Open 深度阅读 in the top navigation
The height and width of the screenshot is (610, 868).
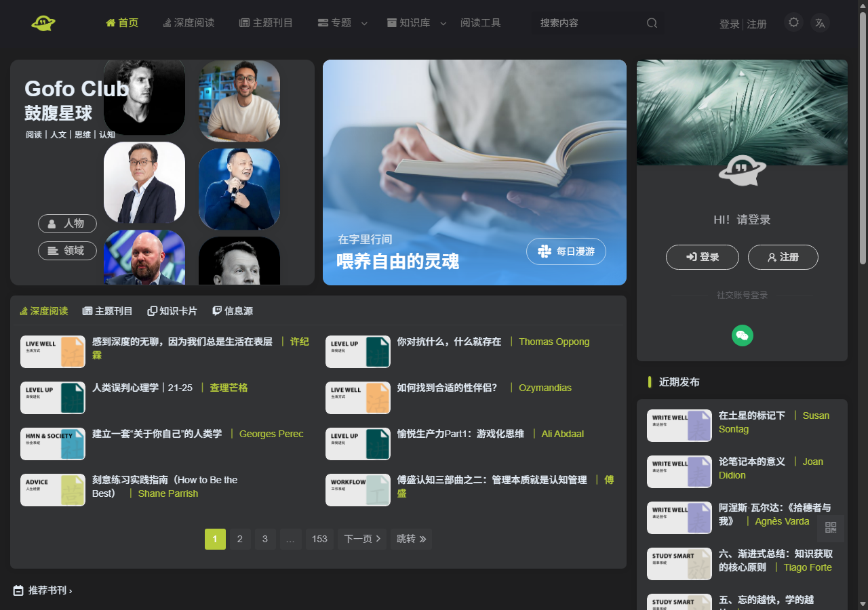click(189, 23)
